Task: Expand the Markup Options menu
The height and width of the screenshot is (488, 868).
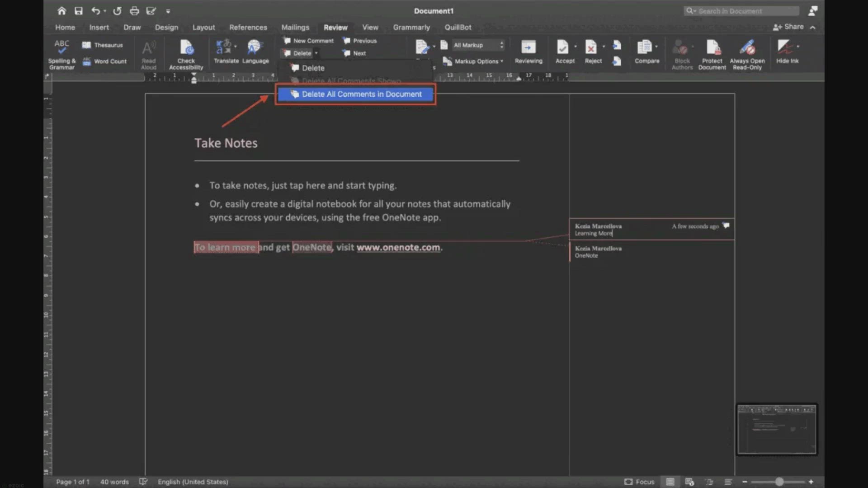Action: (474, 61)
